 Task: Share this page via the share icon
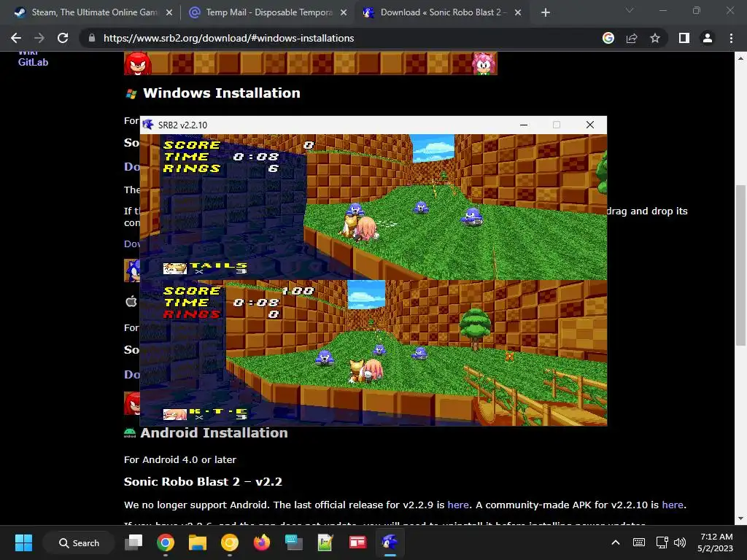point(632,38)
